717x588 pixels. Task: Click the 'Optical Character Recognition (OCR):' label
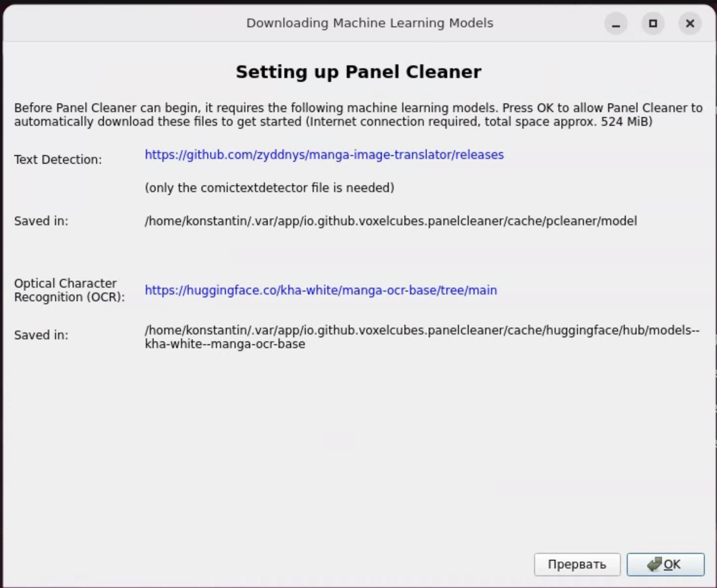[69, 290]
